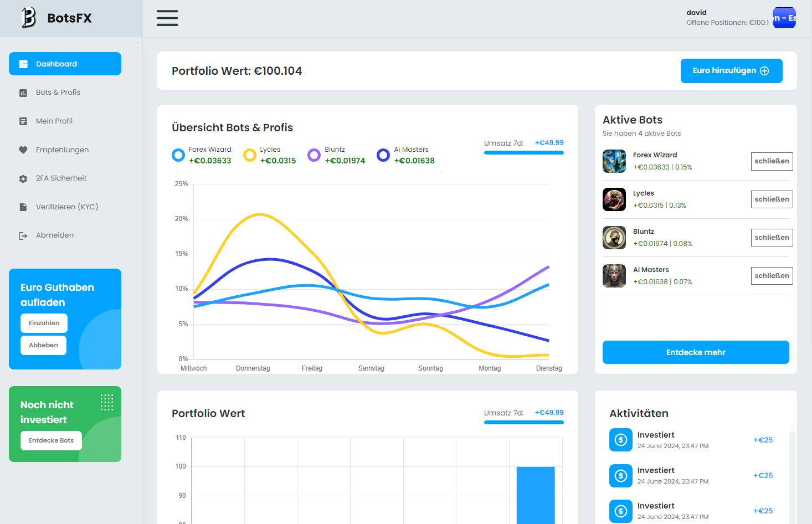Click Entdecke Bots in green card
The height and width of the screenshot is (524, 812).
tap(51, 441)
